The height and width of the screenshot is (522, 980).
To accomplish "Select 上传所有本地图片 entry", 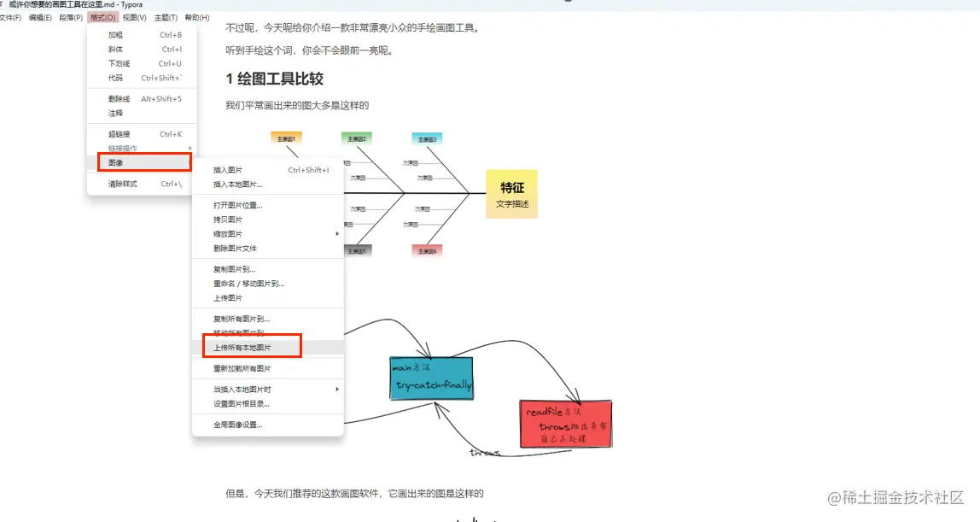I will point(268,348).
